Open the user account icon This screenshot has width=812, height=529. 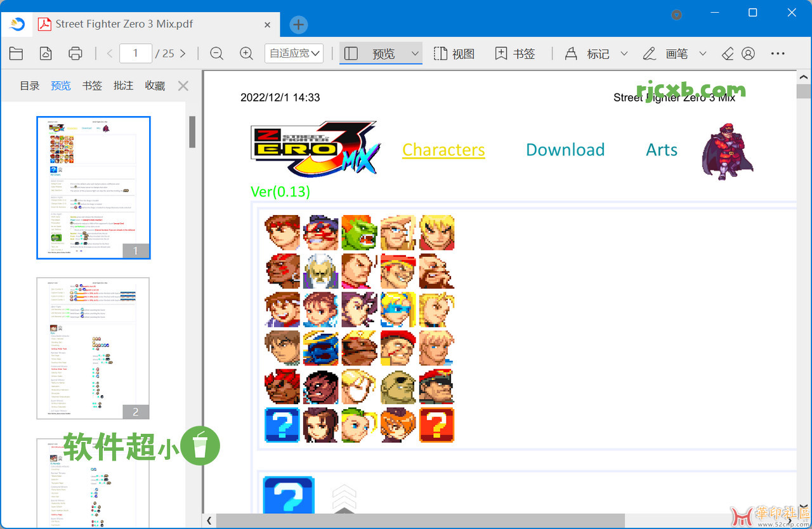click(748, 54)
